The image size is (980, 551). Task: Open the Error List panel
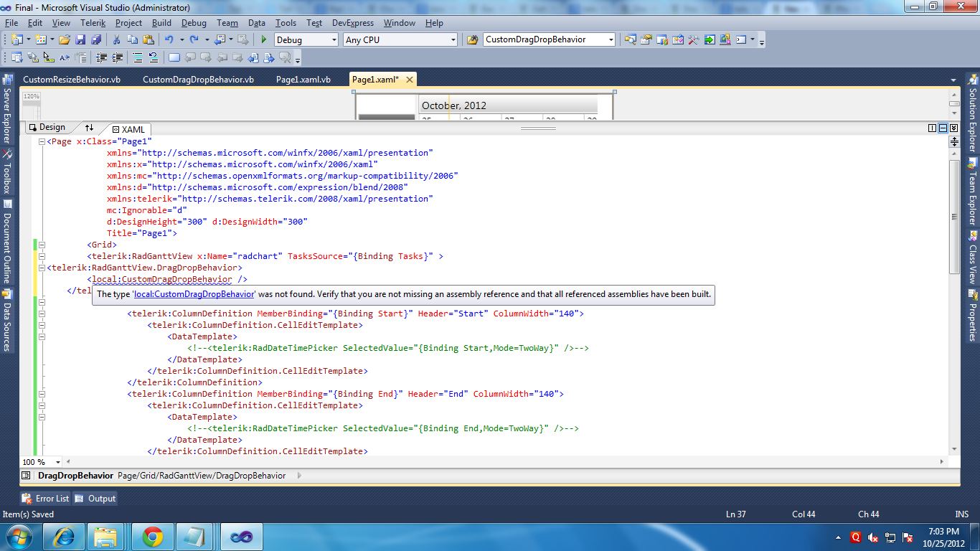[x=46, y=499]
